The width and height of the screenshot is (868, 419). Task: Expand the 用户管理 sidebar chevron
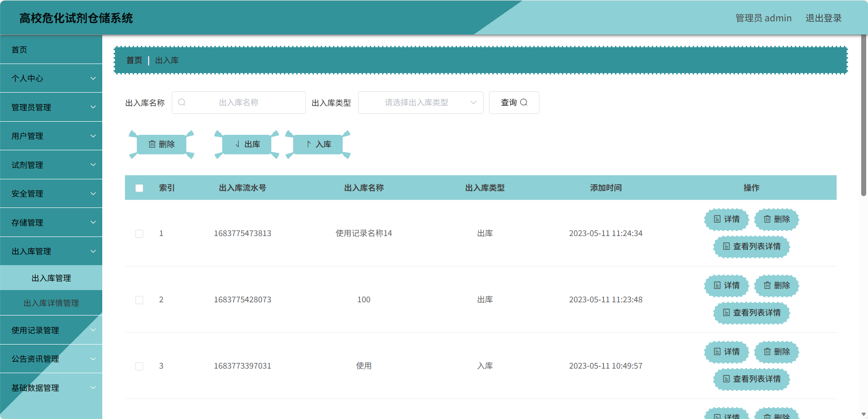coord(93,136)
